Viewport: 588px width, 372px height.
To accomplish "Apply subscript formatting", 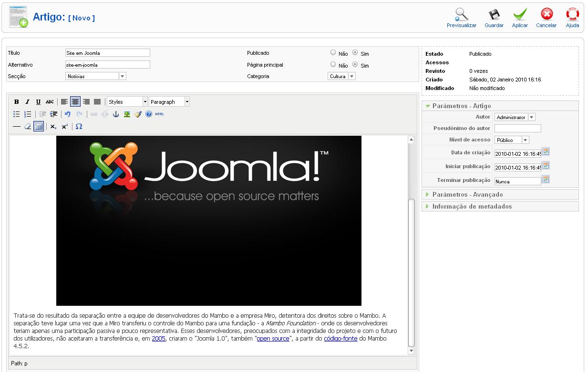I will [53, 127].
